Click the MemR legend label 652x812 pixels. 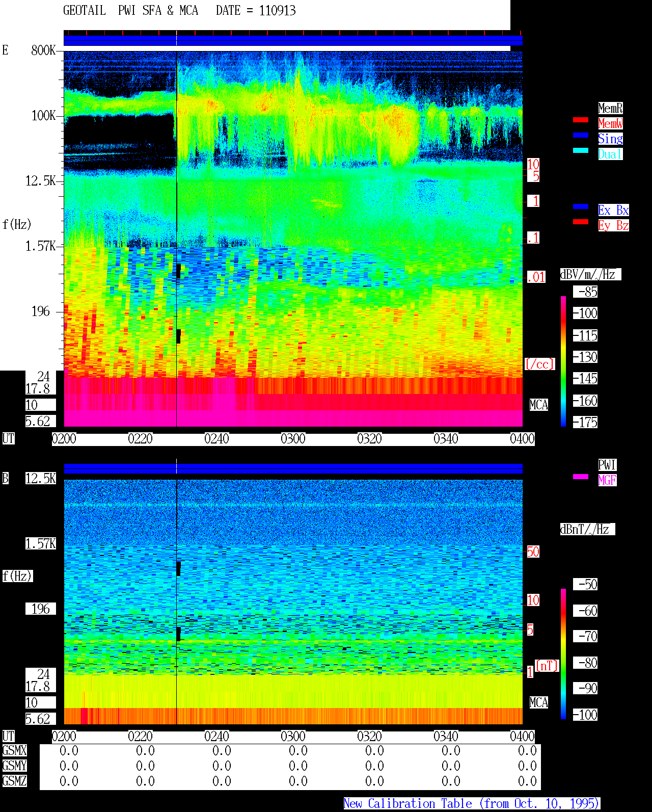[x=610, y=108]
